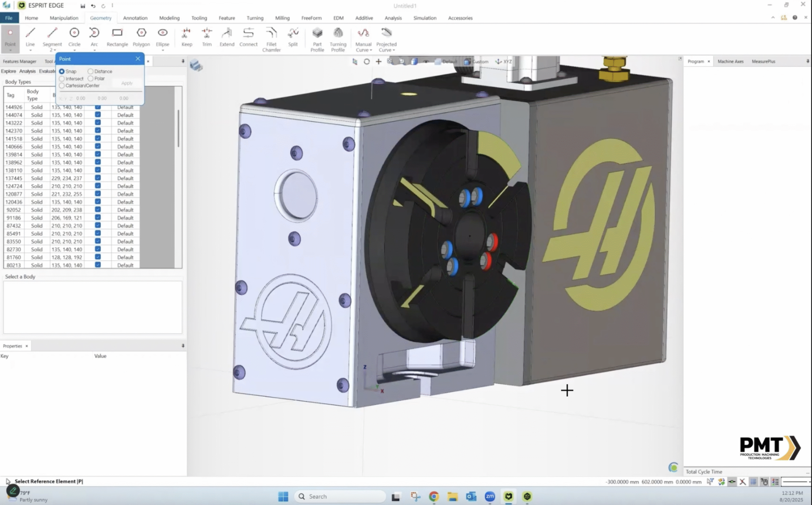Select the Line tool icon
812x505 pixels.
(30, 33)
